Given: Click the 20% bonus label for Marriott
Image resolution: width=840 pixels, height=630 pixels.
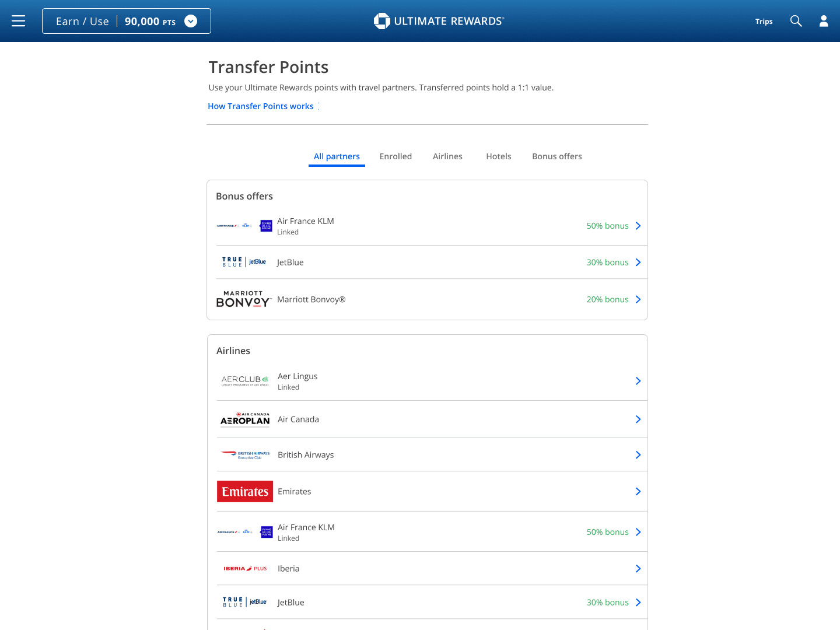Looking at the screenshot, I should click(x=607, y=299).
